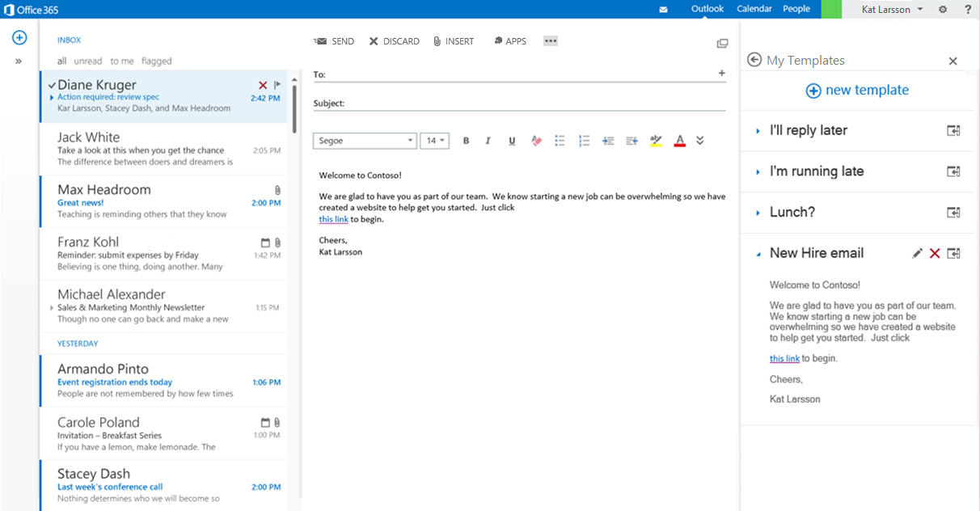Viewport: 980px width, 511px height.
Task: Open the font size 14 dropdown
Action: coord(436,141)
